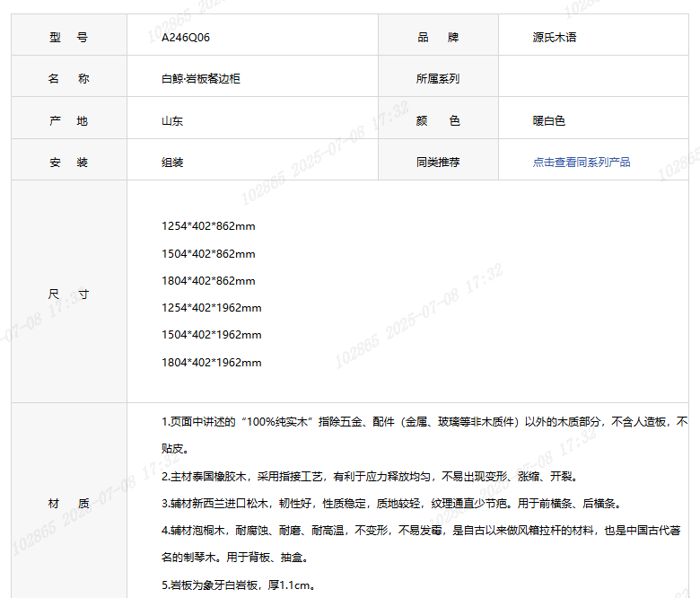Viewport: 700px width, 598px height.
Task: Click the 1254*402*862mm size entry
Action: (208, 226)
